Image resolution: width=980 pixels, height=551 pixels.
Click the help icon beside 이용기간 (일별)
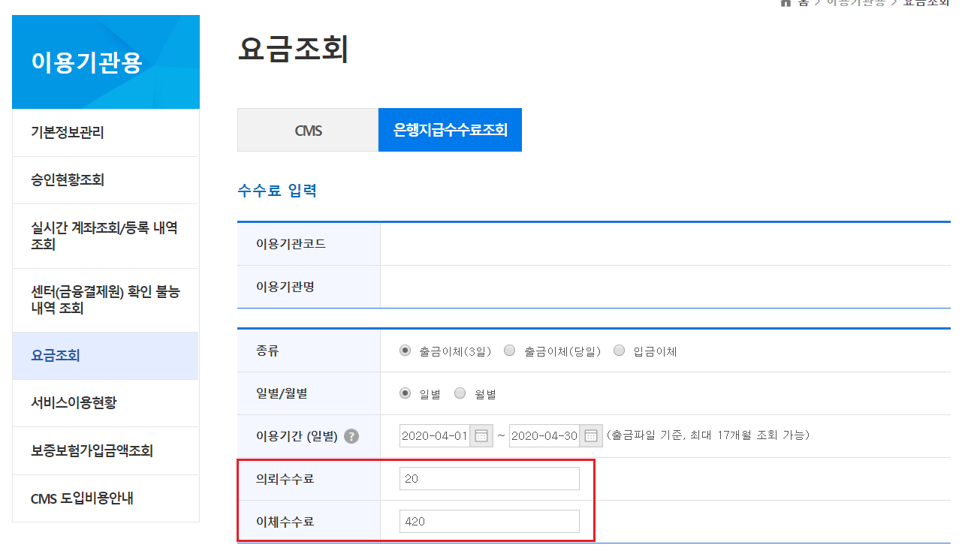click(x=351, y=435)
